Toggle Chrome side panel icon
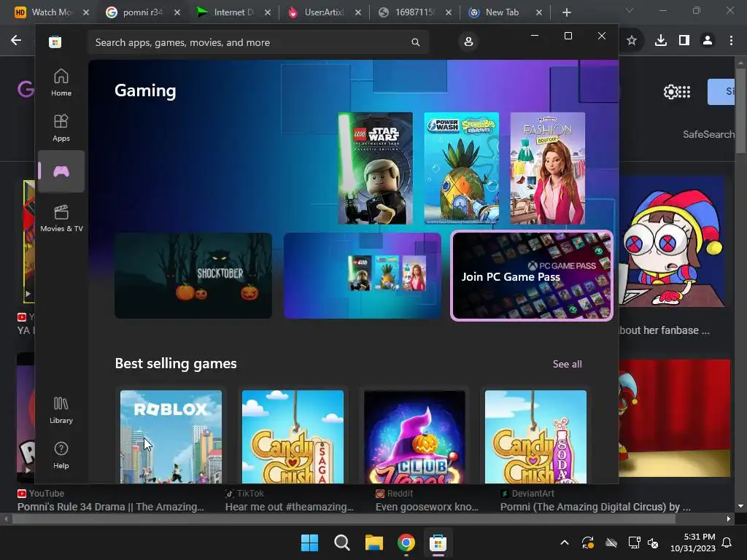The image size is (747, 560). [x=684, y=41]
